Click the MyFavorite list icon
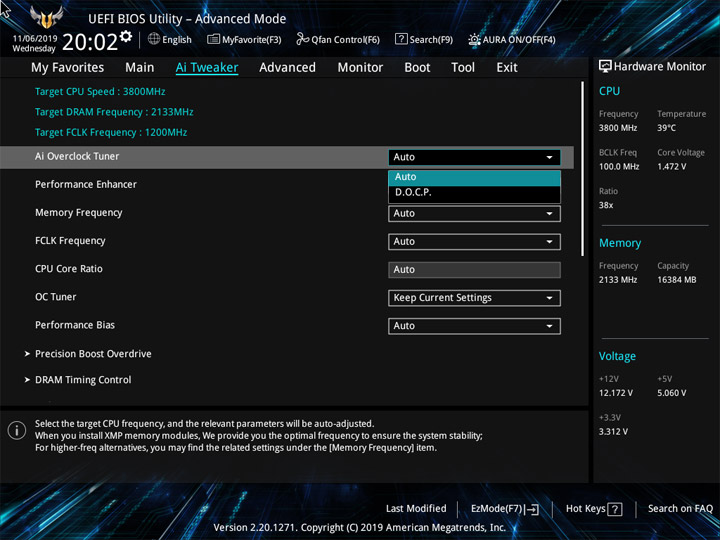Image resolution: width=720 pixels, height=540 pixels. point(213,39)
